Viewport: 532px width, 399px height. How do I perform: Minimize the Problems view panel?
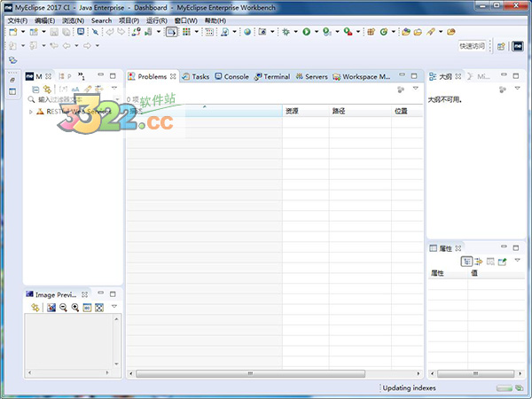point(402,76)
